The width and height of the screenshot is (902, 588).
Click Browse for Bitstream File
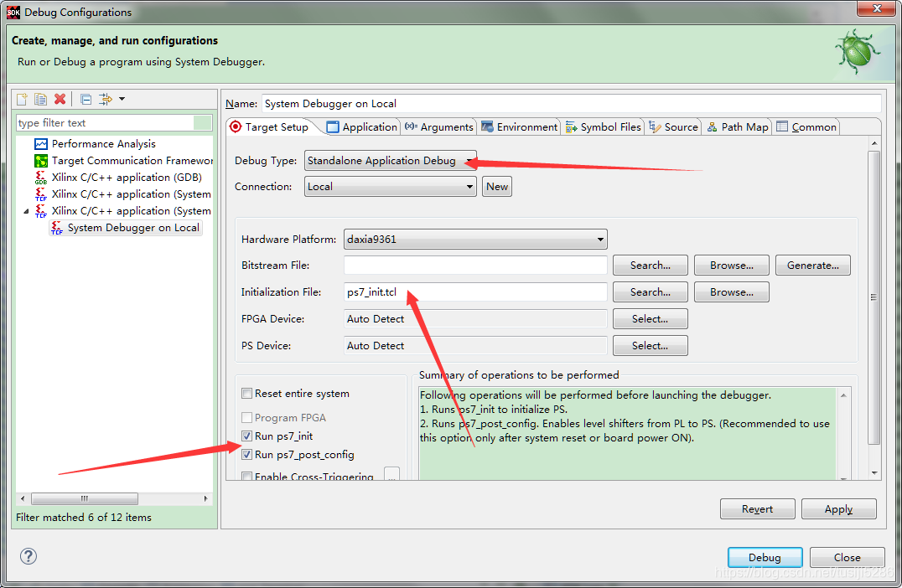coord(731,266)
